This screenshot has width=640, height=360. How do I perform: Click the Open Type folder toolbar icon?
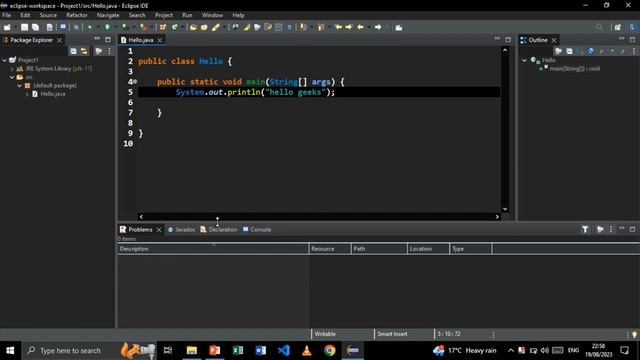[193, 27]
